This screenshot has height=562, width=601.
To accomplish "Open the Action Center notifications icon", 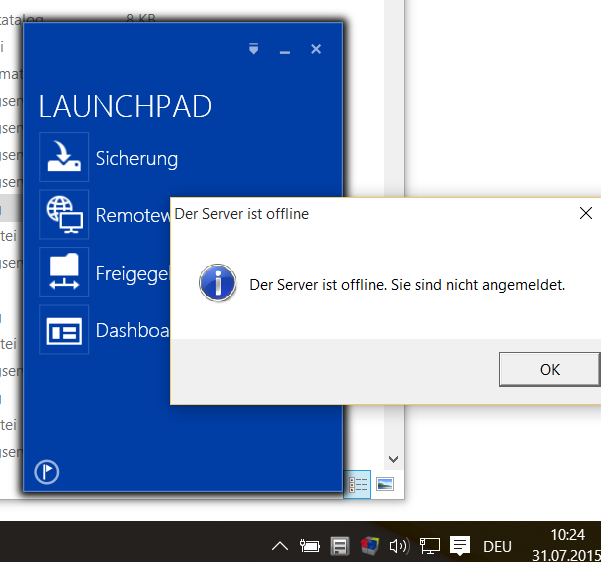I will point(460,546).
